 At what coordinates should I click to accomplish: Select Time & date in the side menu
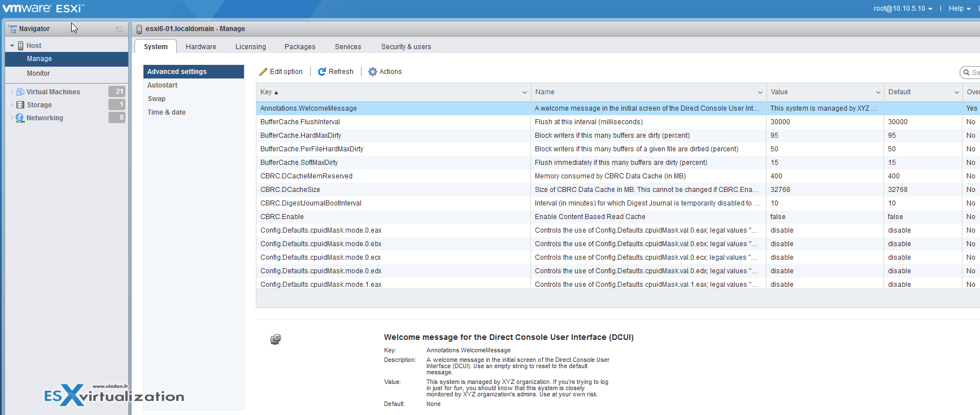pyautogui.click(x=193, y=112)
